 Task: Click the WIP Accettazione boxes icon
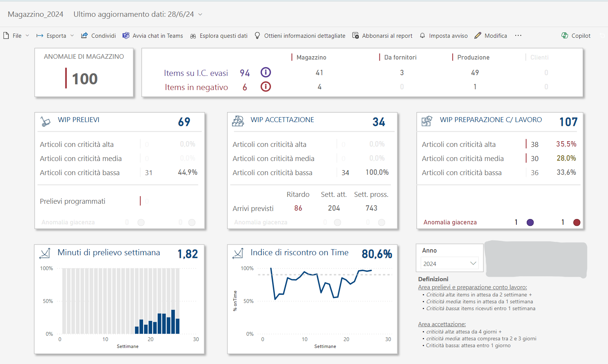click(238, 121)
